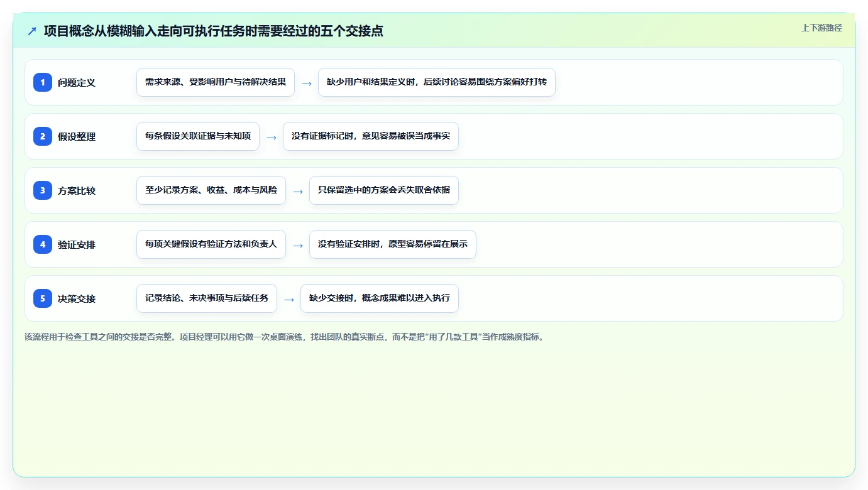
Task: Click the 缺少用户和结果定义时 consequence box
Action: (437, 82)
